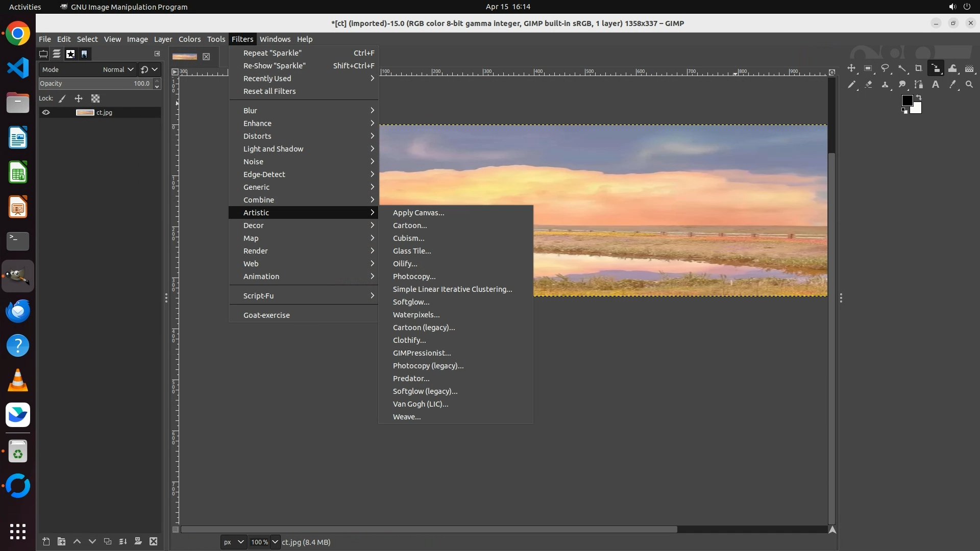Pick the Free Select lasso tool
Viewport: 980px width, 551px height.
pos(885,68)
